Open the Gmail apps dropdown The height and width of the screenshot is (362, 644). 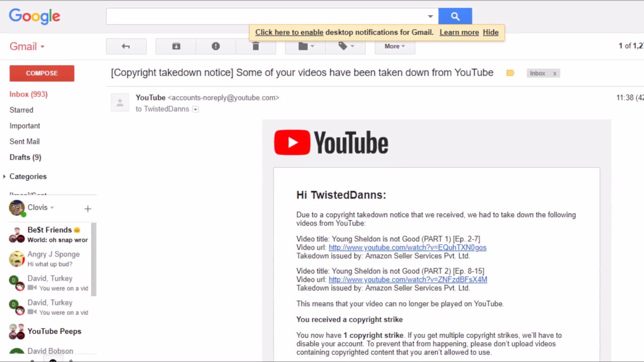tap(27, 46)
